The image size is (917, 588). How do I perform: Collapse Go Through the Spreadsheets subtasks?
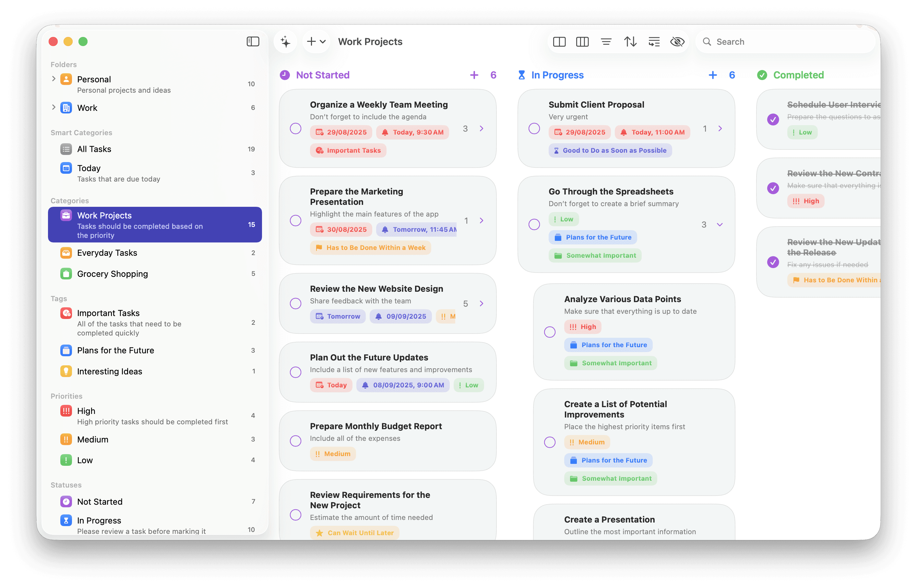click(x=720, y=225)
